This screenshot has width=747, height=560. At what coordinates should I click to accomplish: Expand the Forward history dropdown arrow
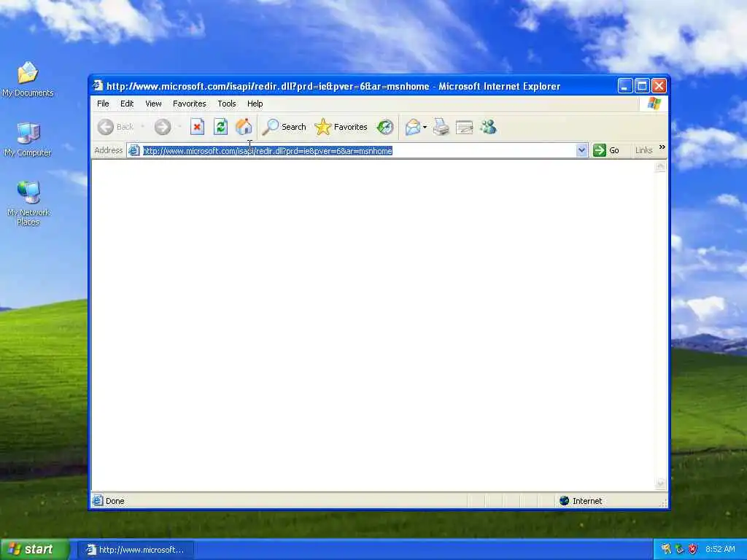click(x=179, y=127)
